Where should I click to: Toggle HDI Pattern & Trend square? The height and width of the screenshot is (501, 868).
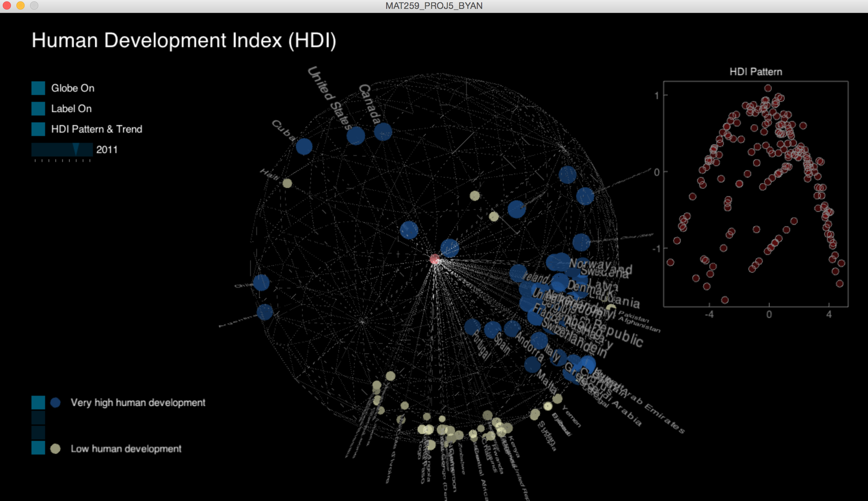[38, 129]
